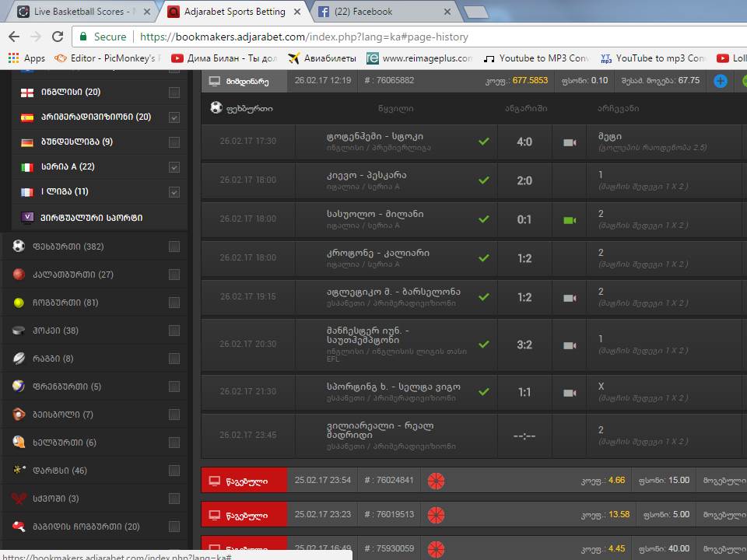The image size is (747, 560).
Task: Check the ფეხბურთი (382) checkbox
Action: (174, 247)
